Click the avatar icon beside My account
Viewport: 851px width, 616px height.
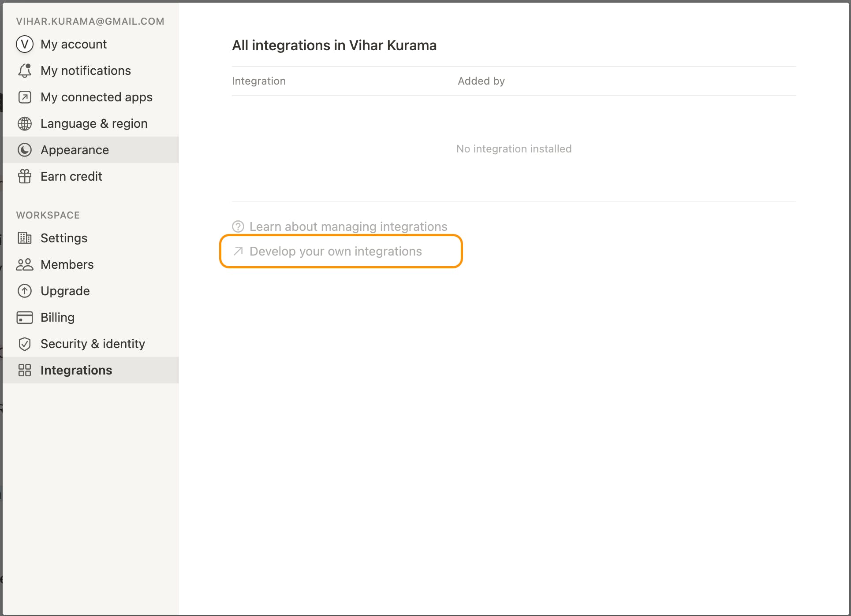pos(25,44)
